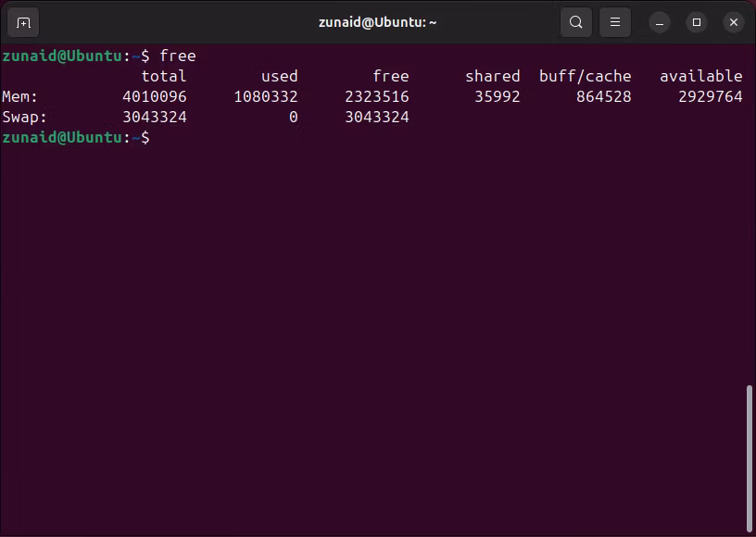Open the hamburger main menu
756x537 pixels.
tap(614, 22)
